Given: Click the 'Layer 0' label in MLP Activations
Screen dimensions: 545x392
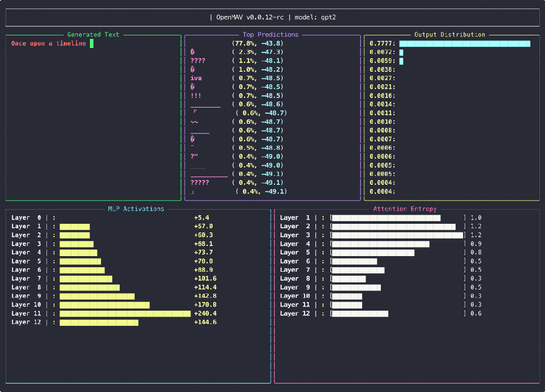Looking at the screenshot, I should point(26,218).
